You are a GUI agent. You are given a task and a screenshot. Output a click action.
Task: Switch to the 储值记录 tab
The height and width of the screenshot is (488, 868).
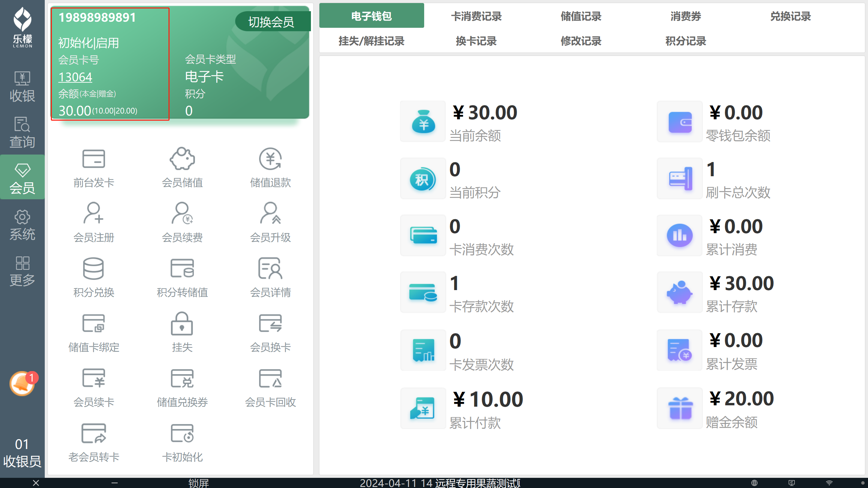tap(581, 16)
